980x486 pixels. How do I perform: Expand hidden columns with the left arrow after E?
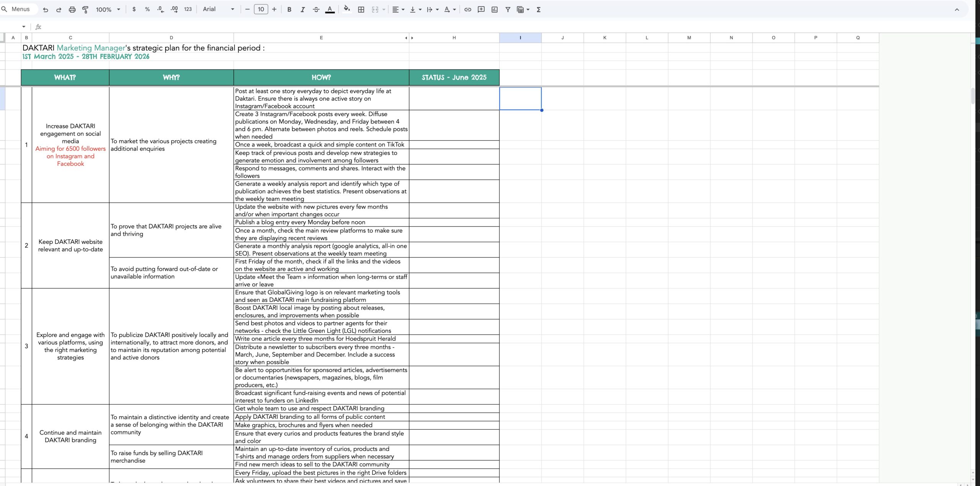click(x=406, y=38)
